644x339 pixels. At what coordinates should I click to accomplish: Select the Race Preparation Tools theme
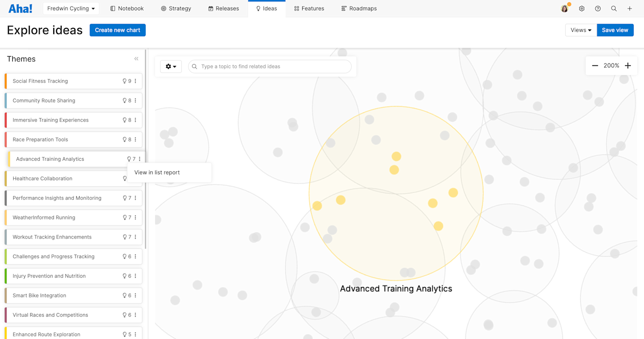click(74, 140)
